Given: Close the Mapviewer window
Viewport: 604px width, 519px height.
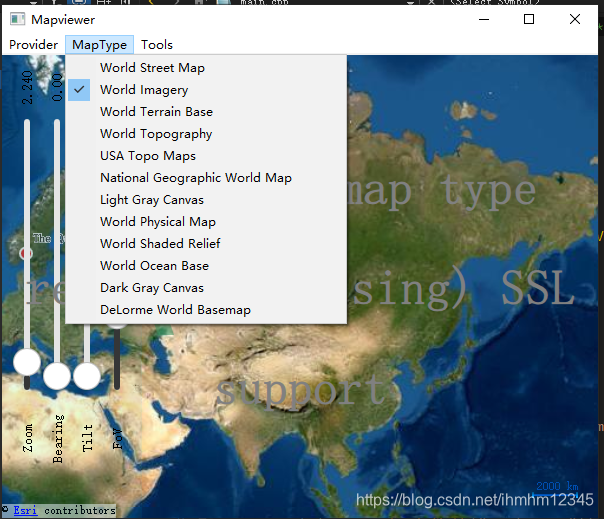Looking at the screenshot, I should (x=575, y=19).
